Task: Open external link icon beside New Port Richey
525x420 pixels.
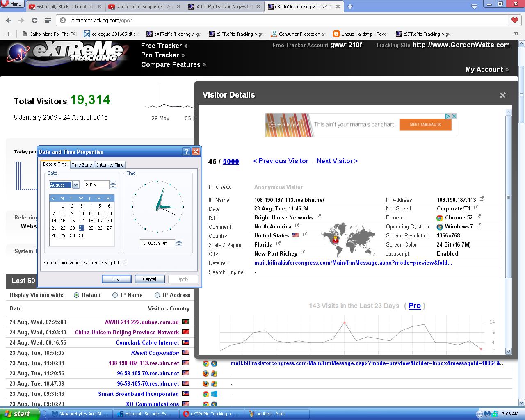Action: click(303, 253)
